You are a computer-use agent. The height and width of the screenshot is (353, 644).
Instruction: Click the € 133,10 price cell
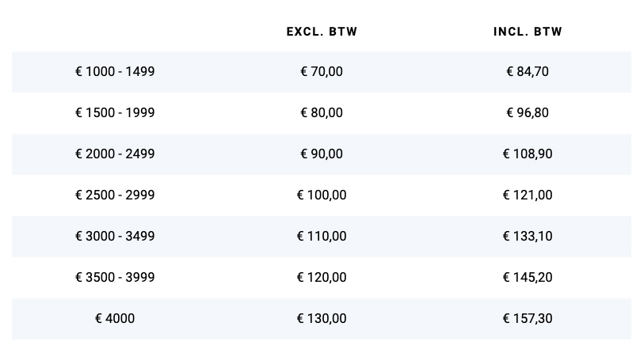(x=528, y=236)
